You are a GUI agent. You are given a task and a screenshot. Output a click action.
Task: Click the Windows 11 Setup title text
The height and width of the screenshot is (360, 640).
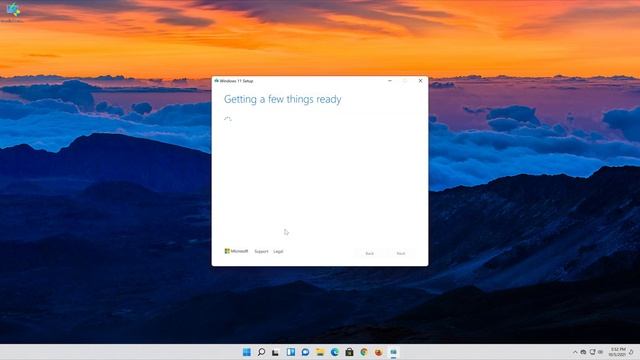click(236, 81)
